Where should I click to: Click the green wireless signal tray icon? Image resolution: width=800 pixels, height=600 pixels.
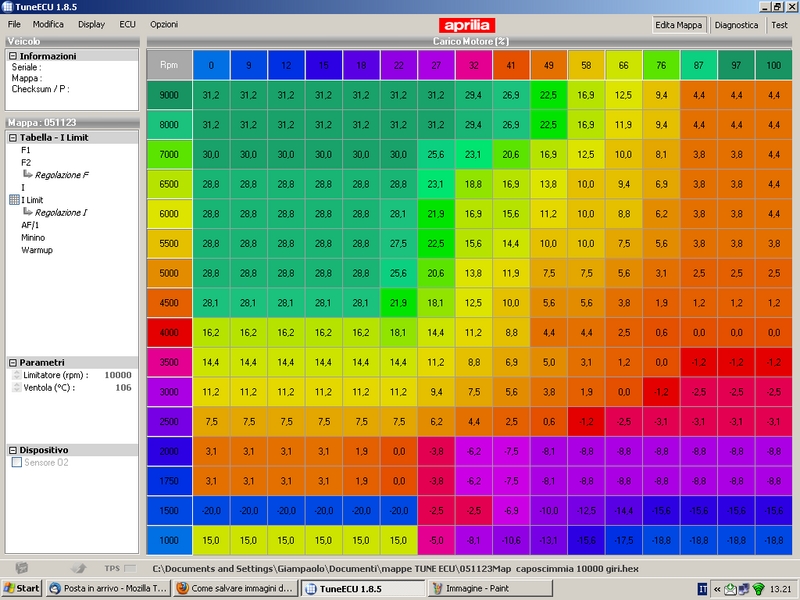(x=758, y=589)
